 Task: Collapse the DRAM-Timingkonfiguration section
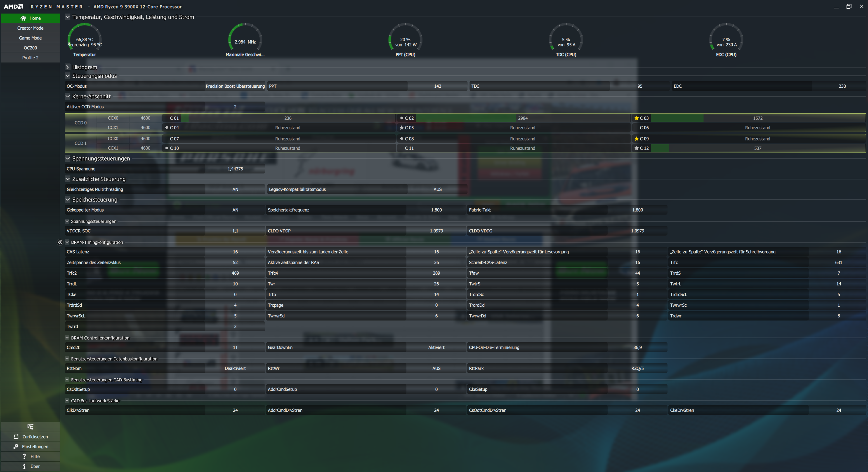67,242
